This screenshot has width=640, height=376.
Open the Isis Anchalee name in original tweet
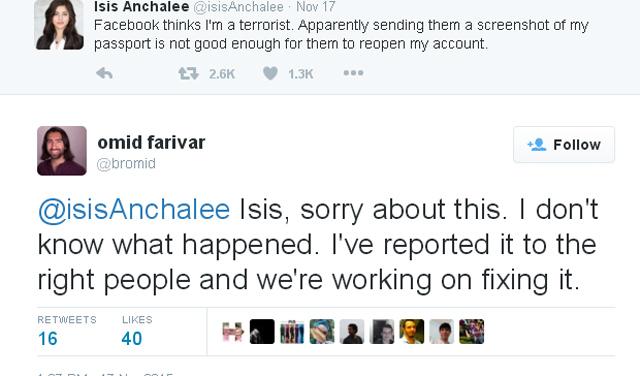pos(141,7)
